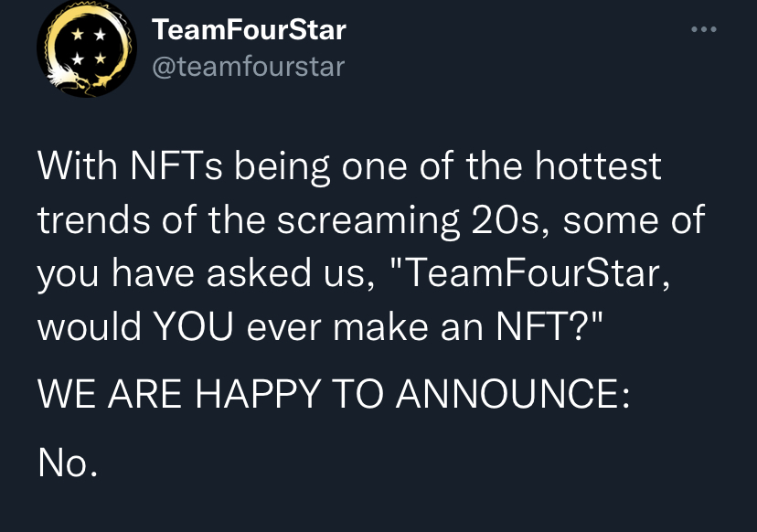Click the word "NFTs" in first line
This screenshot has width=757, height=532.
coord(176,165)
